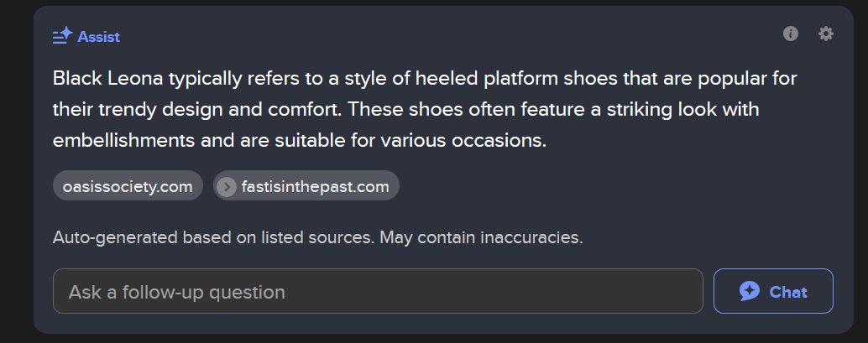868x343 pixels.
Task: Focus the Ask a follow-up question field
Action: [378, 291]
